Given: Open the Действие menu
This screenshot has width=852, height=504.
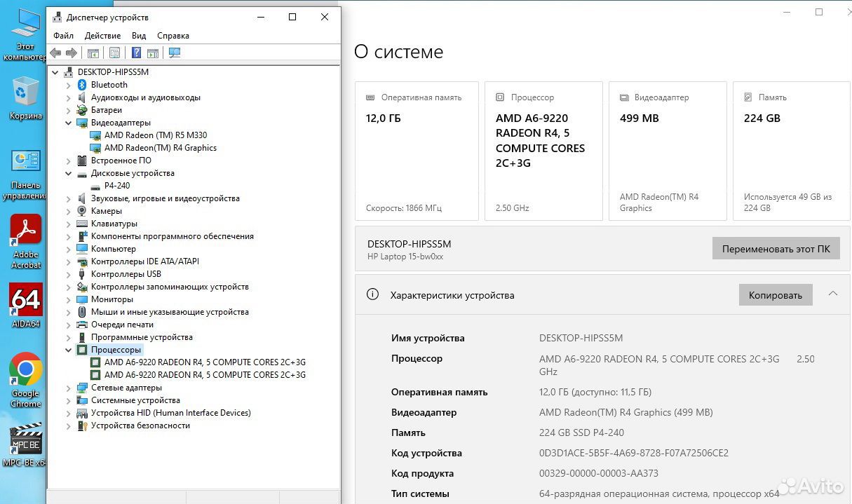Looking at the screenshot, I should point(102,36).
